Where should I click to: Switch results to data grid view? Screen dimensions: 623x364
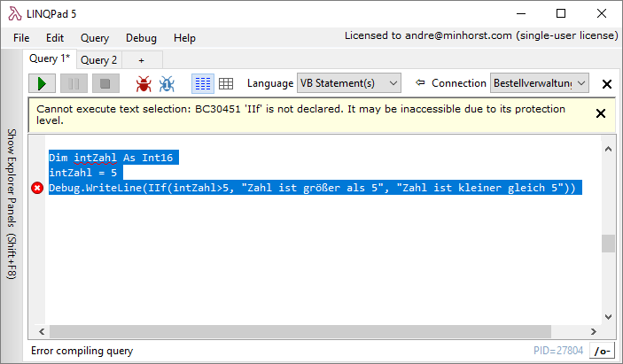pyautogui.click(x=226, y=83)
